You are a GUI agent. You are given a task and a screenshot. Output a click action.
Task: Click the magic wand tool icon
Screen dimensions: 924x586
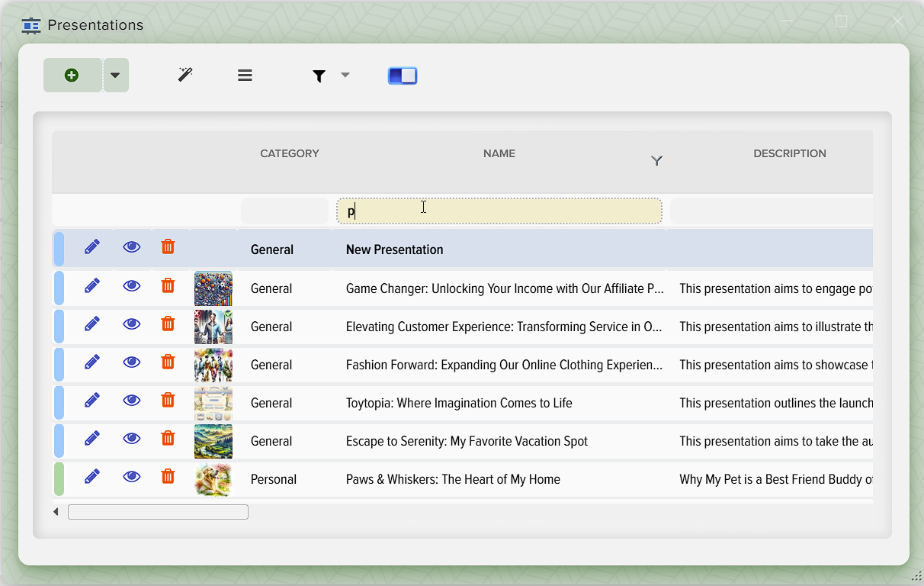click(x=185, y=75)
